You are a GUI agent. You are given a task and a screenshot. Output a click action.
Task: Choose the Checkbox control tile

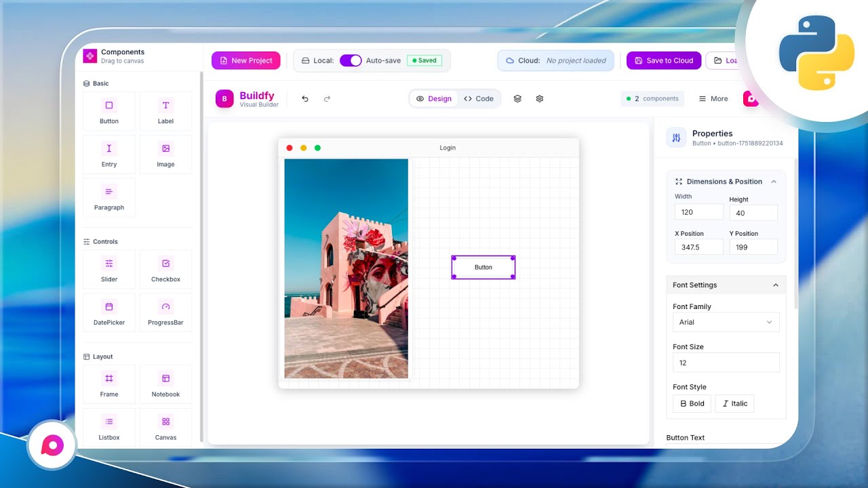pyautogui.click(x=165, y=270)
